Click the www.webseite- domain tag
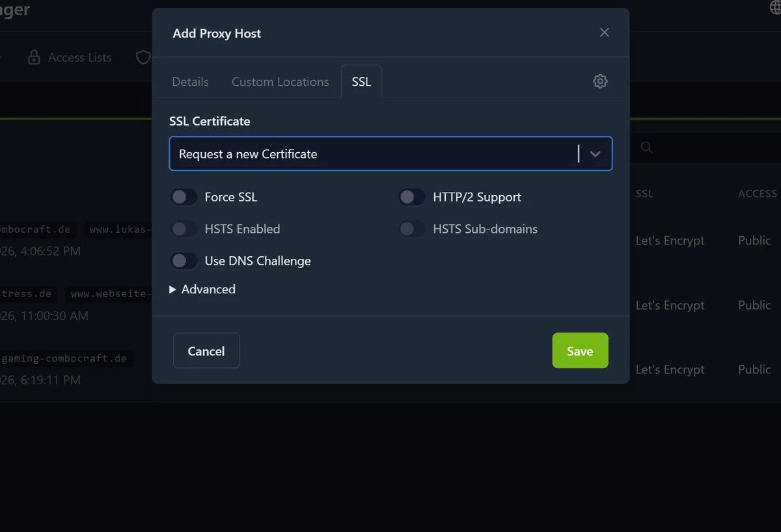This screenshot has height=532, width=781. click(109, 294)
